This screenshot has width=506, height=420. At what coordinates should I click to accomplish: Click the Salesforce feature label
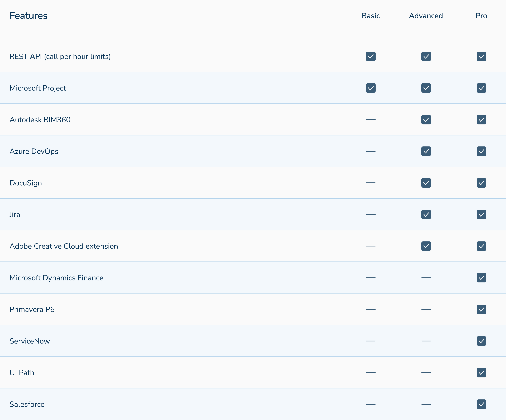(x=27, y=404)
